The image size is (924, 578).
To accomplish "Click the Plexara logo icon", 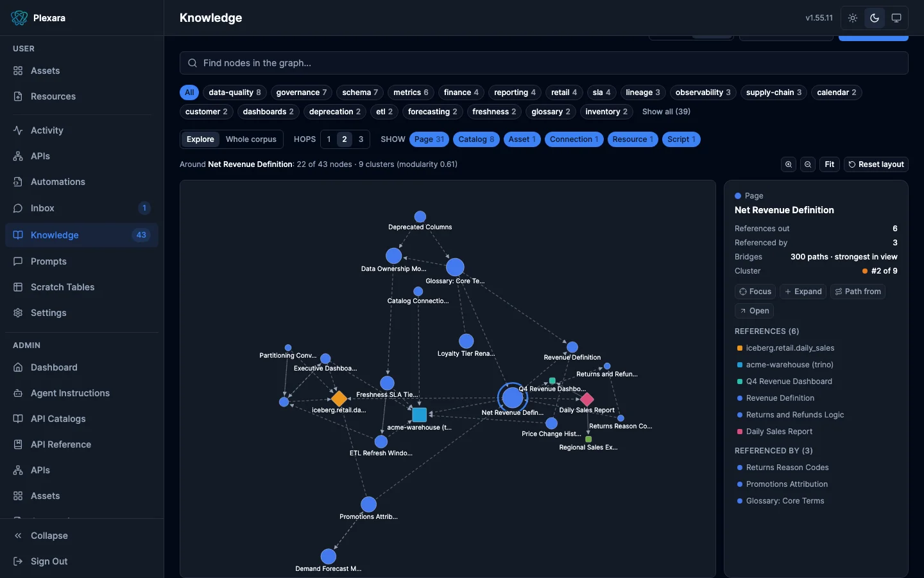I will (19, 18).
